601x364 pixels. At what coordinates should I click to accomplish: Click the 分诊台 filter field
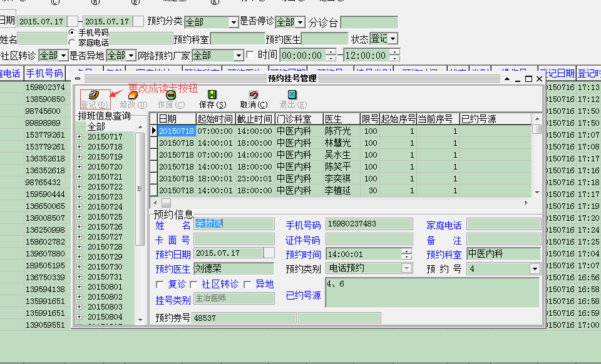point(369,23)
